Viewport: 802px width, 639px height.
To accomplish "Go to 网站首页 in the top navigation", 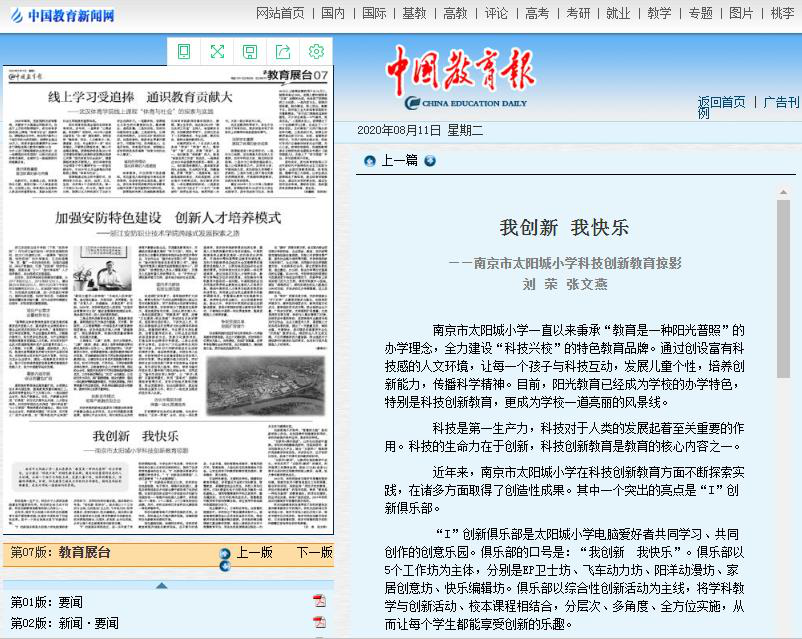I will (x=280, y=13).
